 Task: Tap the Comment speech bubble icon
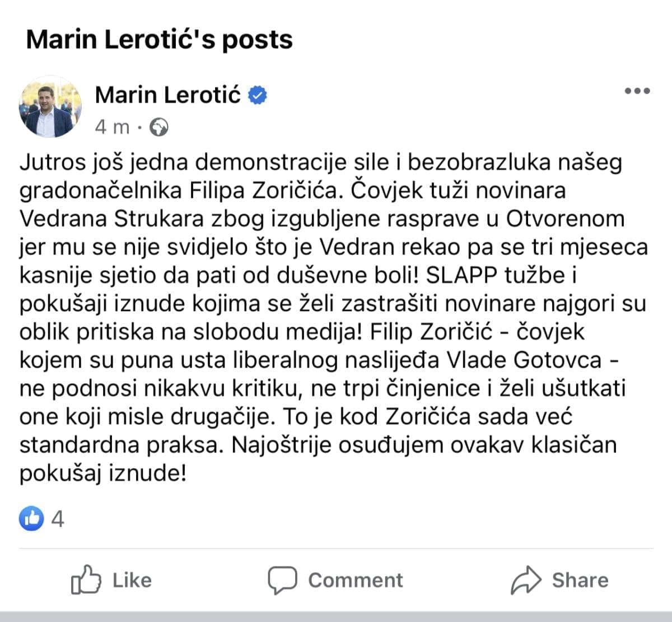(282, 580)
